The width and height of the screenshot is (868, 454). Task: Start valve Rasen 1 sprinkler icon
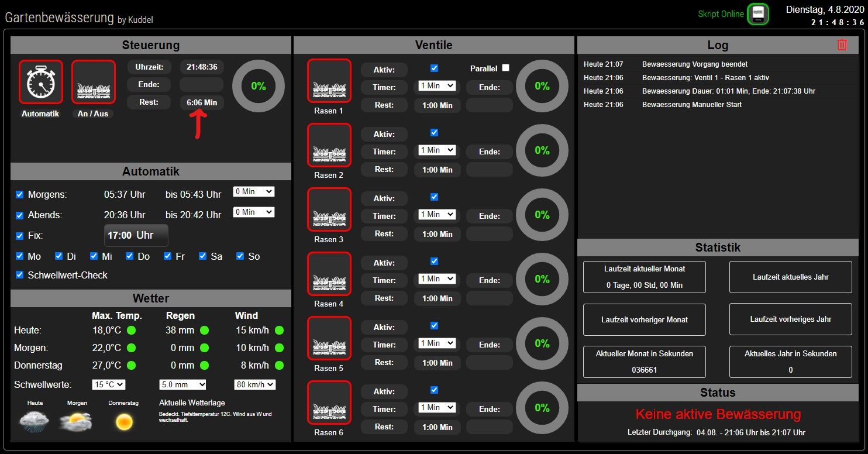[329, 81]
